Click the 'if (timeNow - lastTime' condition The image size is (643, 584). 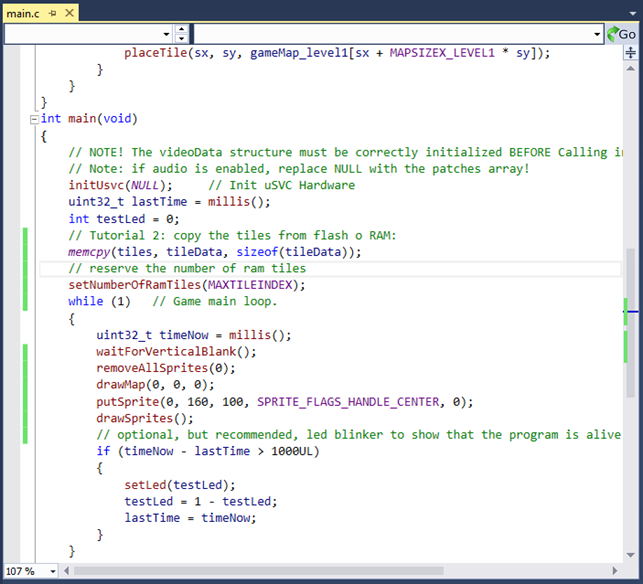(207, 451)
